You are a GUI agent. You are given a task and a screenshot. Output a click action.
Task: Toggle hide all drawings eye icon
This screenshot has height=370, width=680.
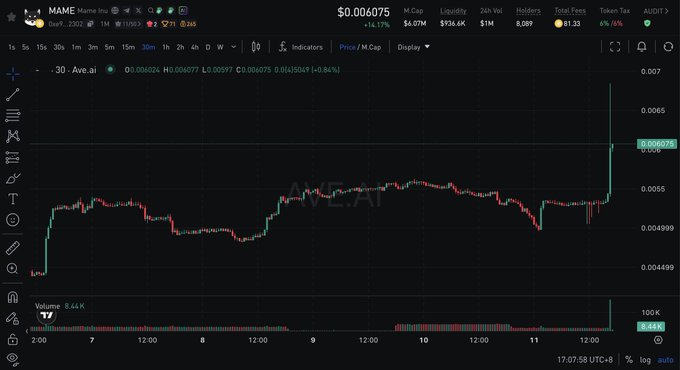[x=13, y=358]
